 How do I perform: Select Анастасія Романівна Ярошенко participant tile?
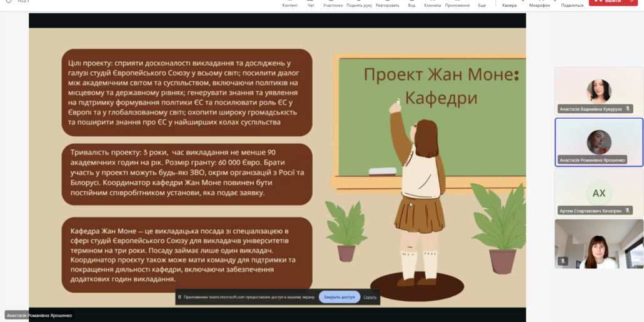(599, 142)
